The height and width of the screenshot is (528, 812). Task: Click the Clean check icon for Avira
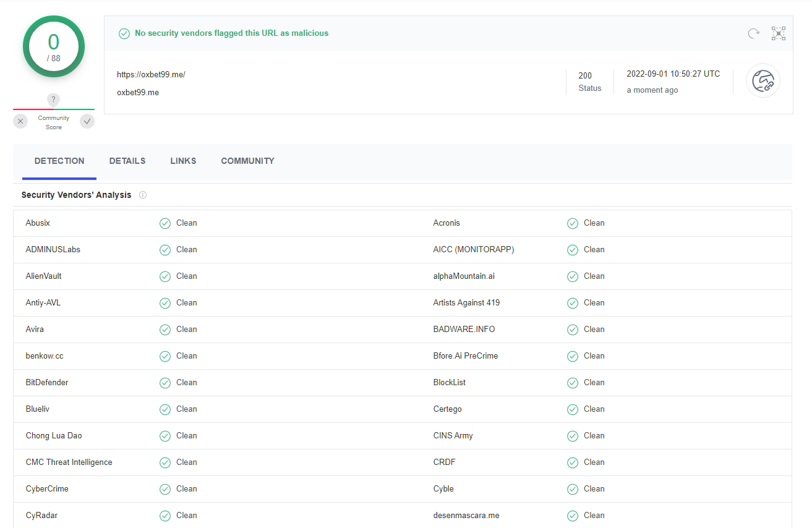point(165,330)
